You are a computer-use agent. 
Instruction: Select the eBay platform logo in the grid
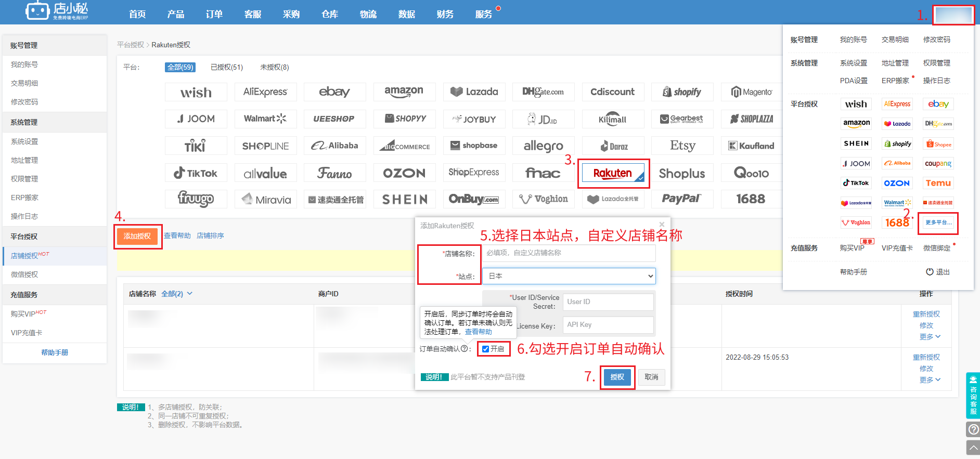[x=334, y=92]
